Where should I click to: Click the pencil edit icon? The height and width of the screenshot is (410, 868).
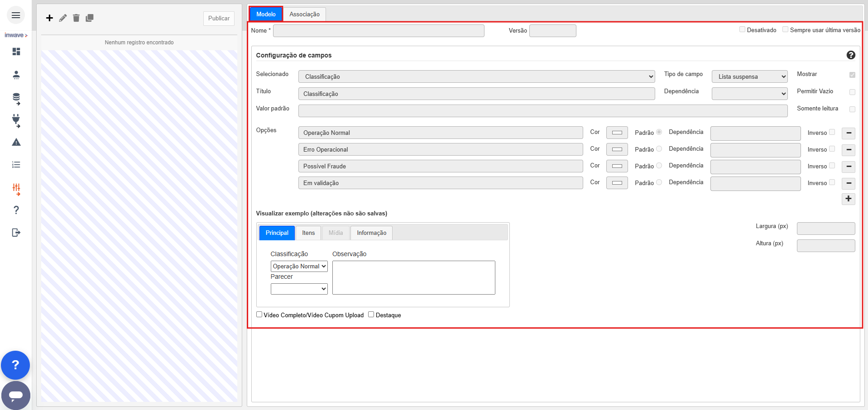(63, 18)
